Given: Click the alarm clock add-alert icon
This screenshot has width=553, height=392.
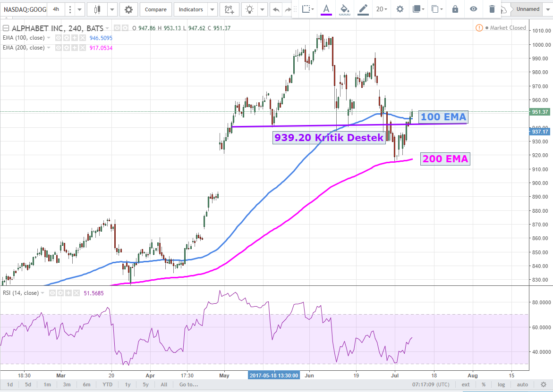Looking at the screenshot, I should 229,9.
